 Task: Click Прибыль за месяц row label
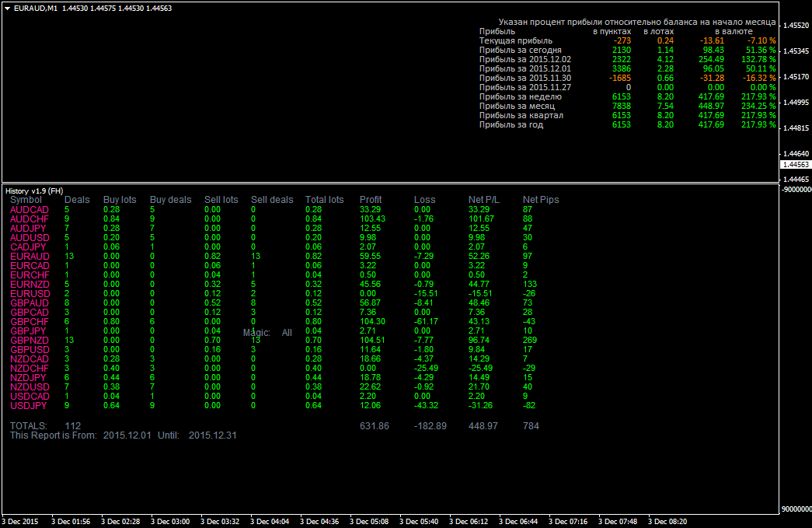pyautogui.click(x=517, y=107)
